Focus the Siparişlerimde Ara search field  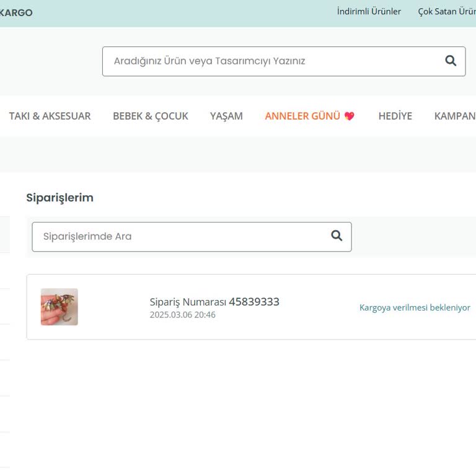click(192, 237)
